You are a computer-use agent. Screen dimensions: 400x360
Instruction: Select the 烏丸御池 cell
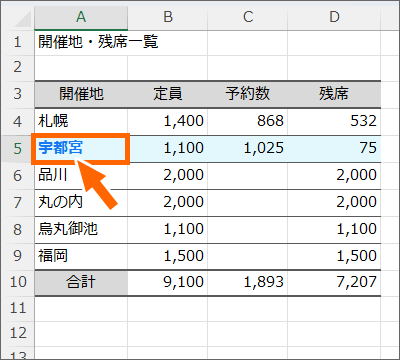(81, 230)
